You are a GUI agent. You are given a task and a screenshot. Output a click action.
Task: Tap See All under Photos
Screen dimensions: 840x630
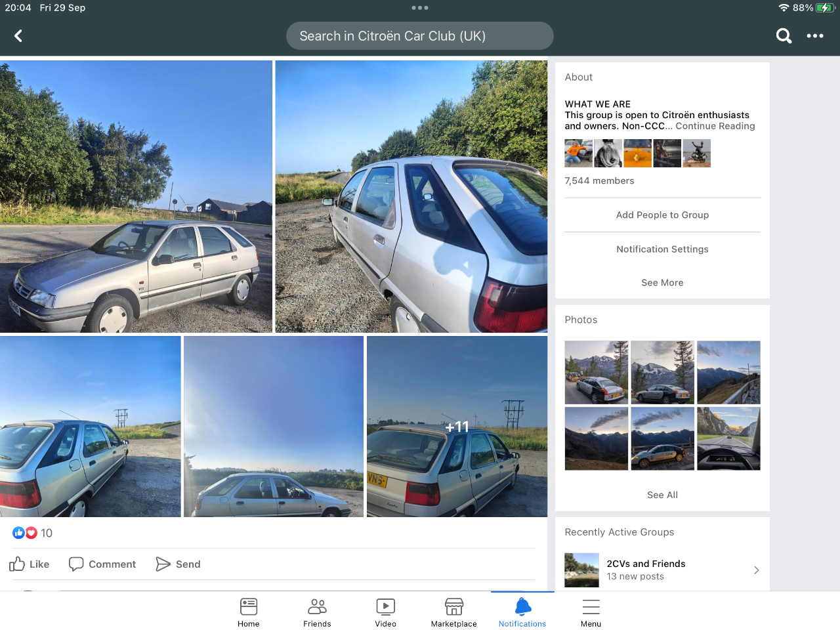tap(662, 495)
